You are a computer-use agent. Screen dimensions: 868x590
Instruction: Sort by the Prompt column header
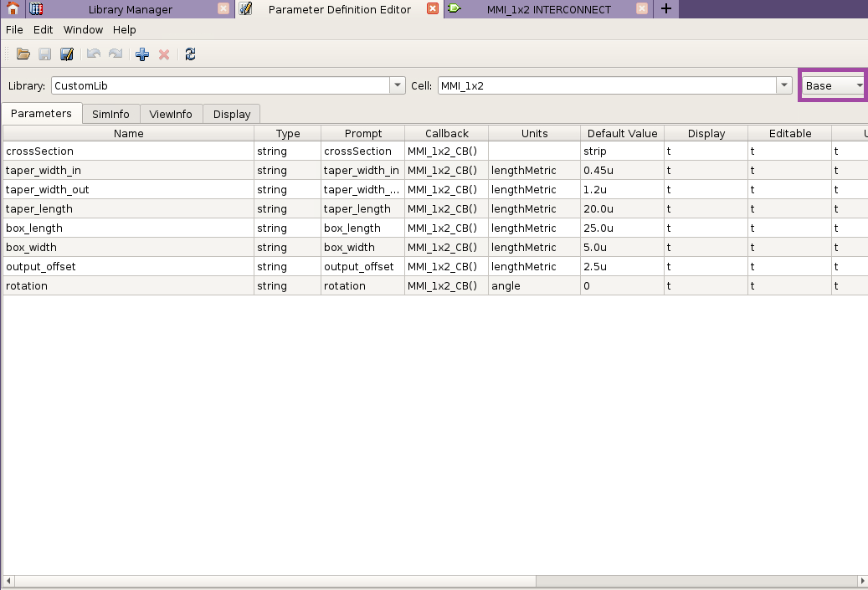coord(363,133)
